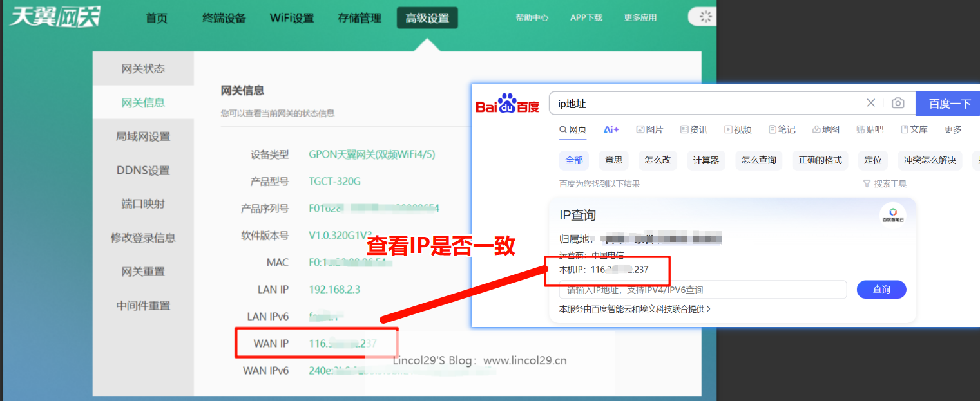The height and width of the screenshot is (401, 980).
Task: Click the 天翼网关 logo
Action: pos(55,17)
